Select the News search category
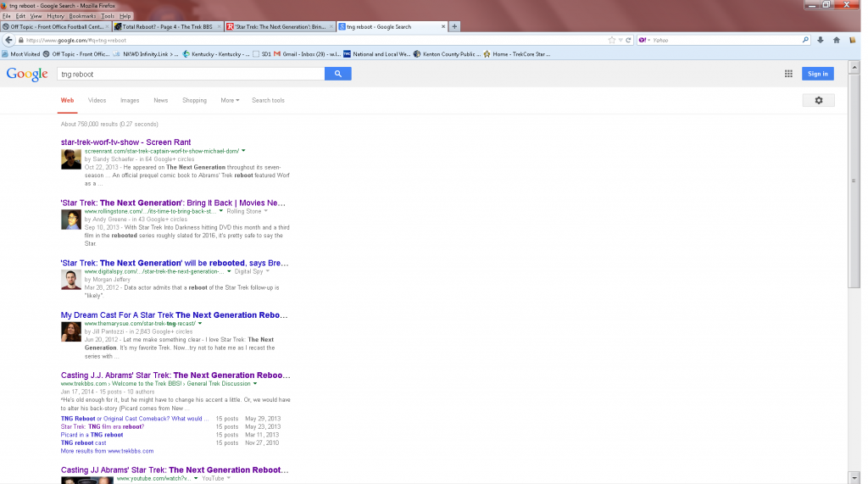868x484 pixels. click(x=160, y=100)
